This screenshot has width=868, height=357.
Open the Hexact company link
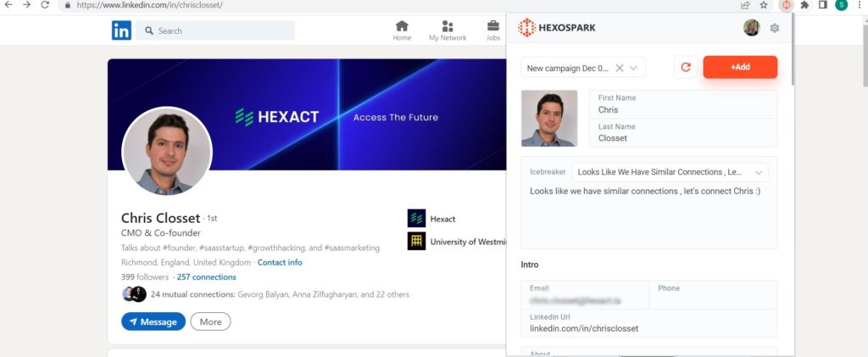[442, 219]
